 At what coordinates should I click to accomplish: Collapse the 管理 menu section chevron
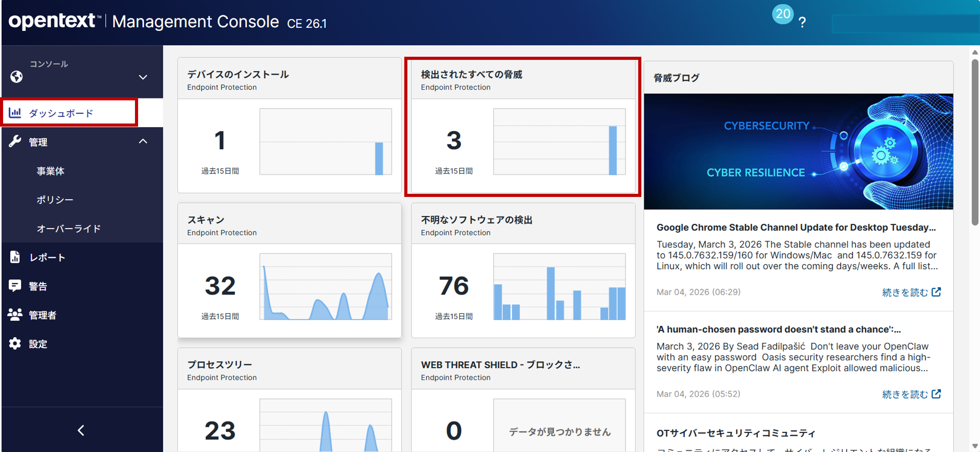pos(143,141)
